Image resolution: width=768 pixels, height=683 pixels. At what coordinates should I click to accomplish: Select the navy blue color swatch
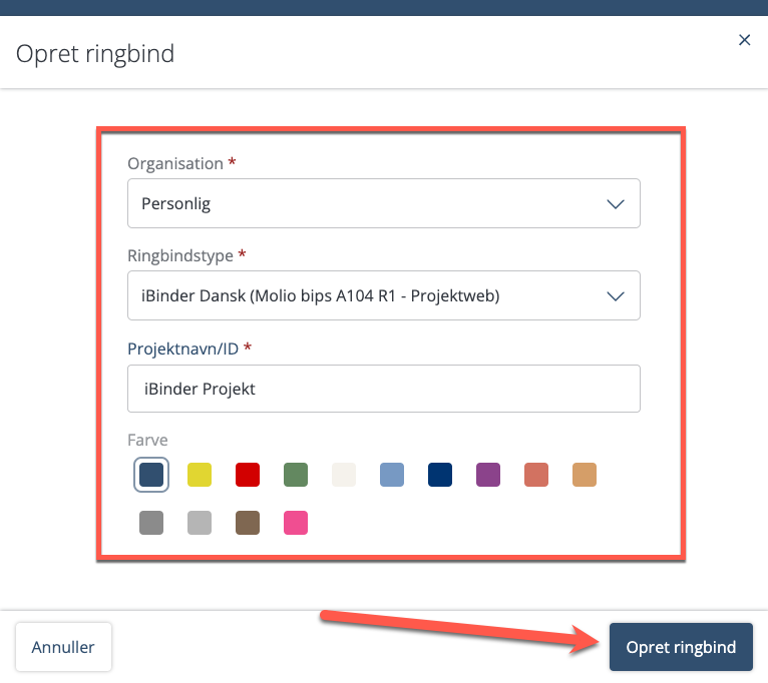[x=440, y=475]
